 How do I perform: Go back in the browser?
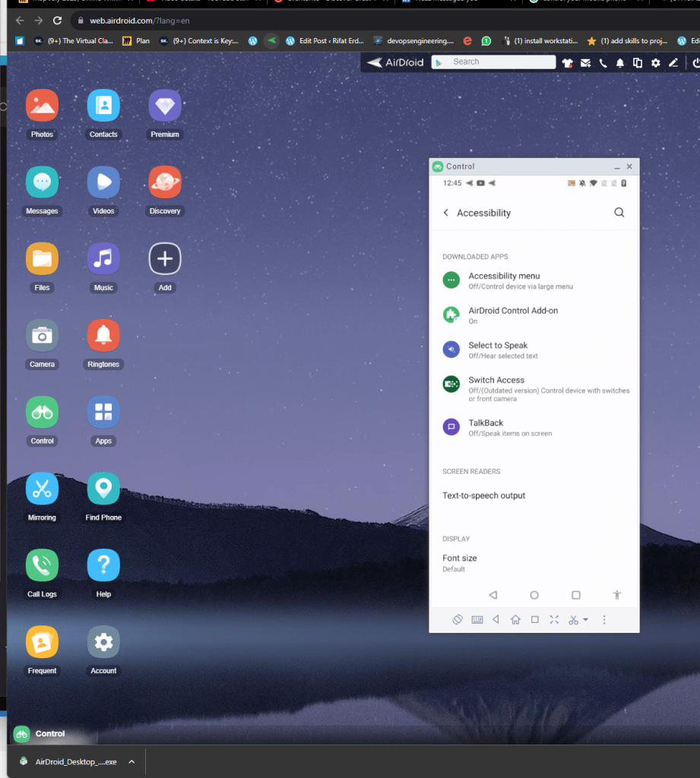(x=20, y=21)
